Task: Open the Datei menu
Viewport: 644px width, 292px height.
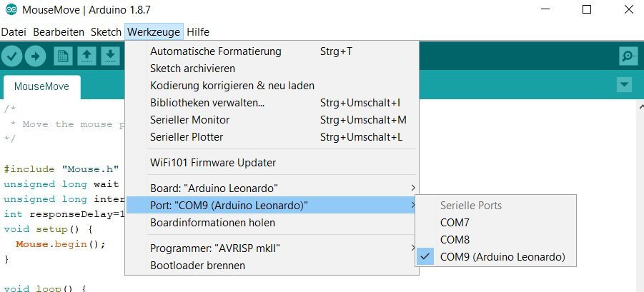Action: point(14,32)
